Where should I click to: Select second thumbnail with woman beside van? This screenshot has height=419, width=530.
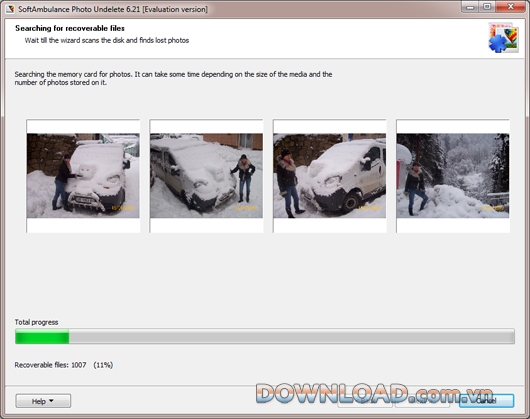point(207,176)
